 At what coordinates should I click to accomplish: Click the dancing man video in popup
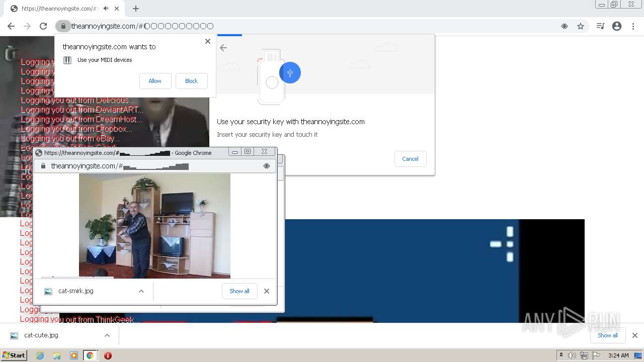coord(154,226)
